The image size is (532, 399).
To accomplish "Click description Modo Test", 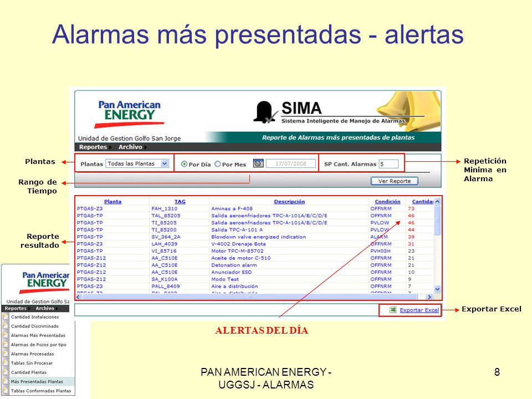I will [225, 279].
